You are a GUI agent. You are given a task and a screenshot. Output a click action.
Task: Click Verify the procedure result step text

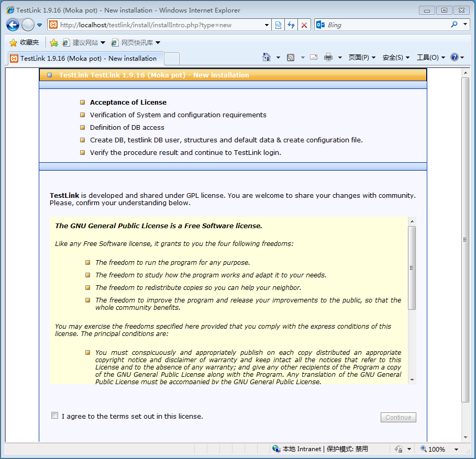coord(185,153)
